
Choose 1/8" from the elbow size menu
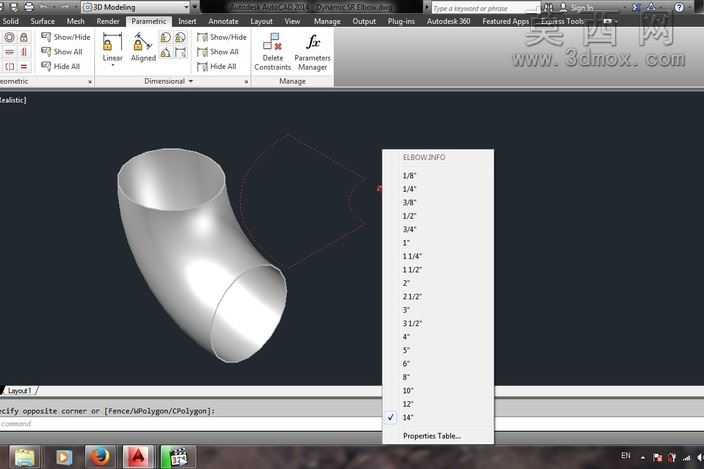click(x=438, y=175)
